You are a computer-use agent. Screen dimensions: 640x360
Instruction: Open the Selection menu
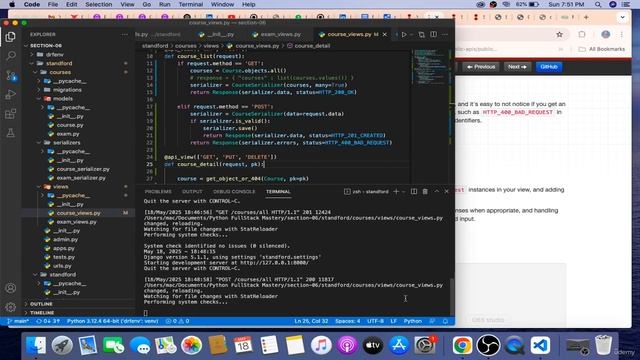click(x=98, y=4)
